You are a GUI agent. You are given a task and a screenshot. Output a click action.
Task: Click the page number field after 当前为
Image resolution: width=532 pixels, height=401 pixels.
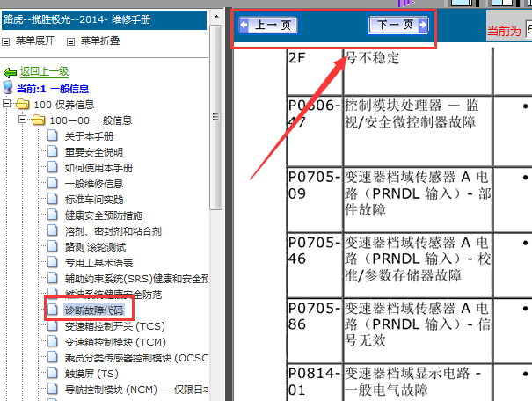tap(529, 29)
